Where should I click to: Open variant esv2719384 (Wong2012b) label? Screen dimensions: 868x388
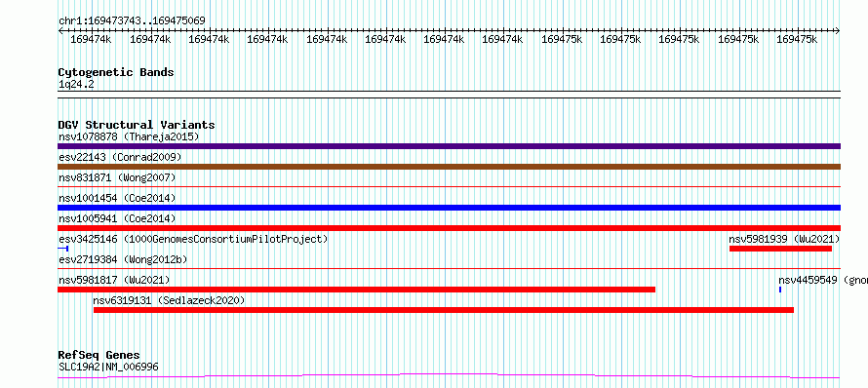123,259
